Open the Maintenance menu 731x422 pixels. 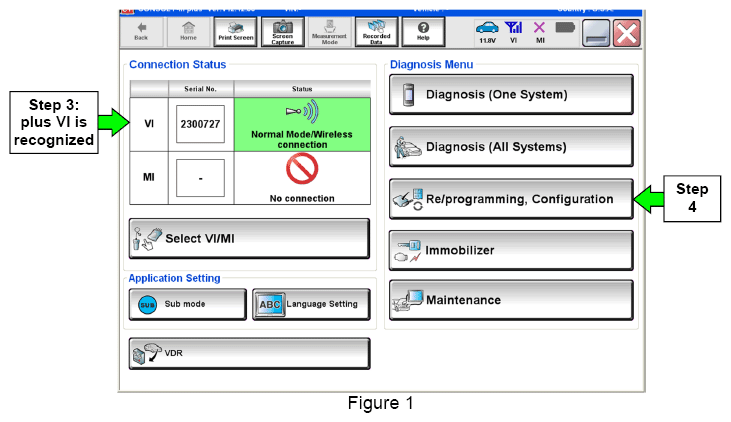[x=511, y=300]
